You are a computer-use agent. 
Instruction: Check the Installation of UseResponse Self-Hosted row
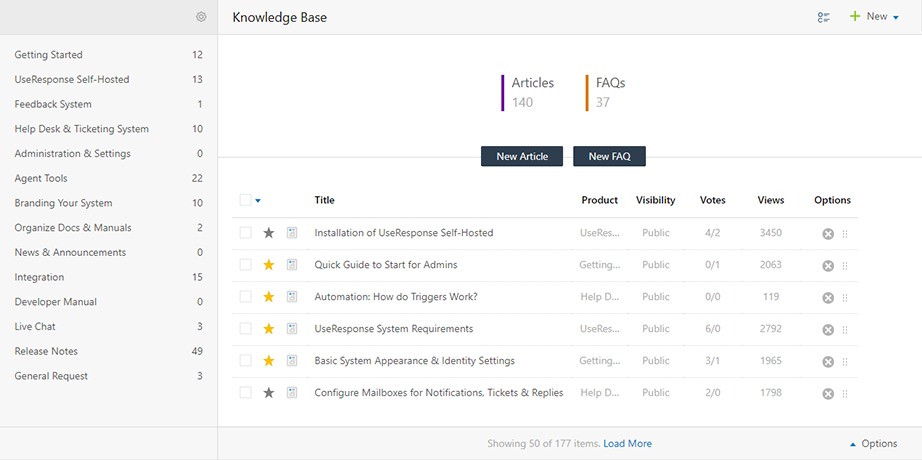tap(245, 233)
